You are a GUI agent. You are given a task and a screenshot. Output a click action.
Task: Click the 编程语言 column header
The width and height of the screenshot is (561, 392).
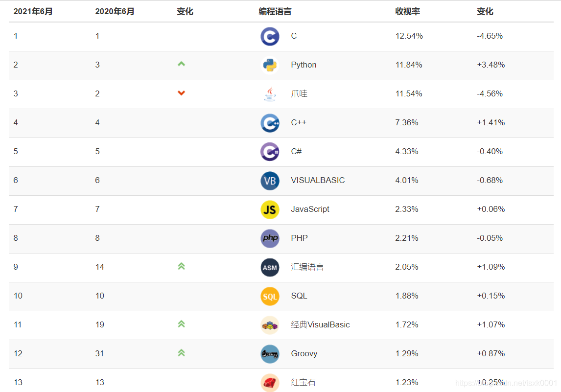(x=275, y=11)
